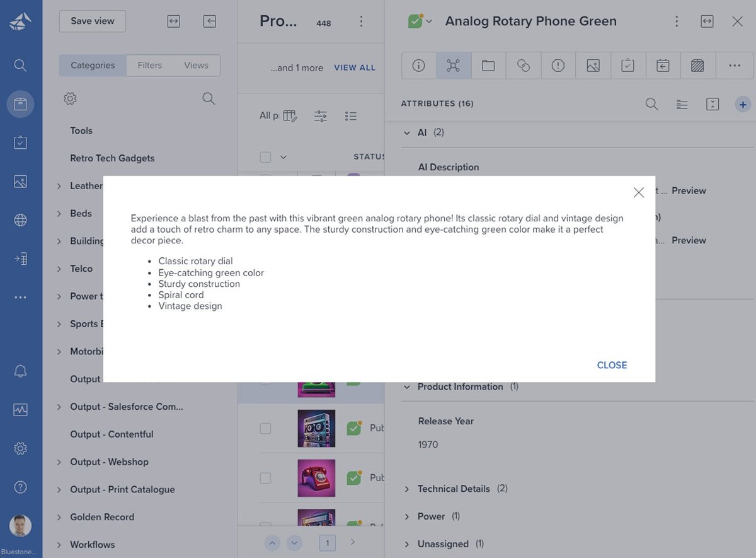
Task: Click the product folder categories tab icon
Action: (x=488, y=66)
